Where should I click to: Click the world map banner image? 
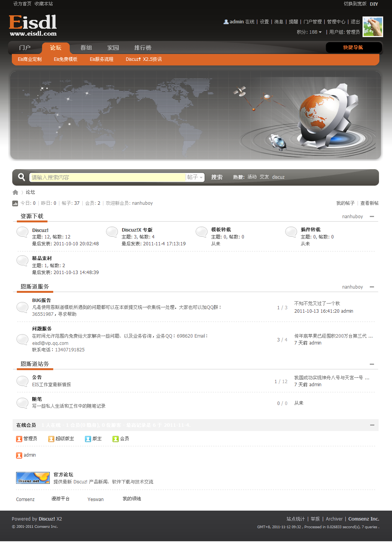pyautogui.click(x=196, y=115)
